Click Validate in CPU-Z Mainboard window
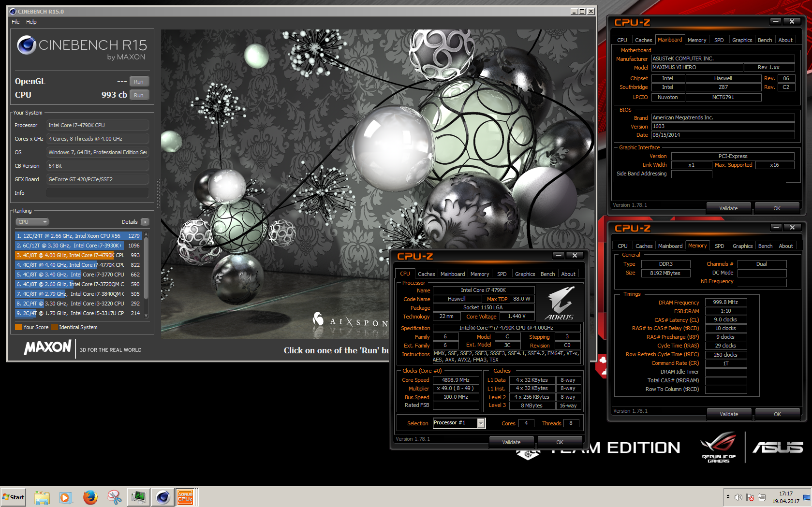Viewport: 812px width, 507px height. (x=728, y=208)
